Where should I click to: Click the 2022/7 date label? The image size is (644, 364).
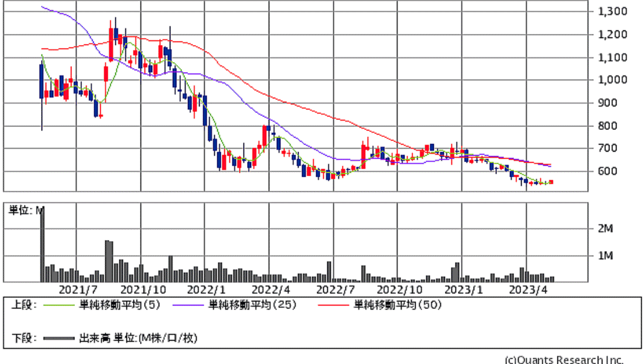335,290
